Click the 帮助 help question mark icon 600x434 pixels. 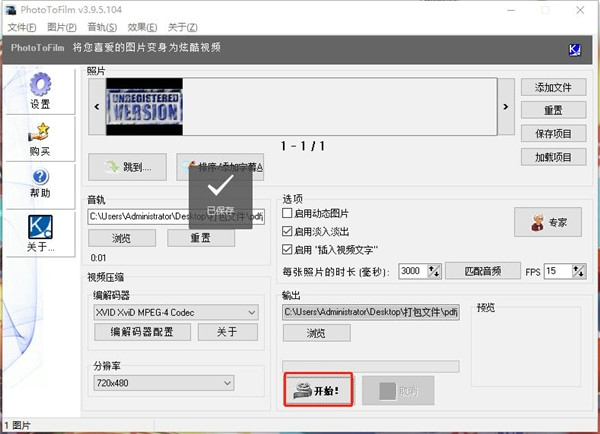[x=40, y=178]
